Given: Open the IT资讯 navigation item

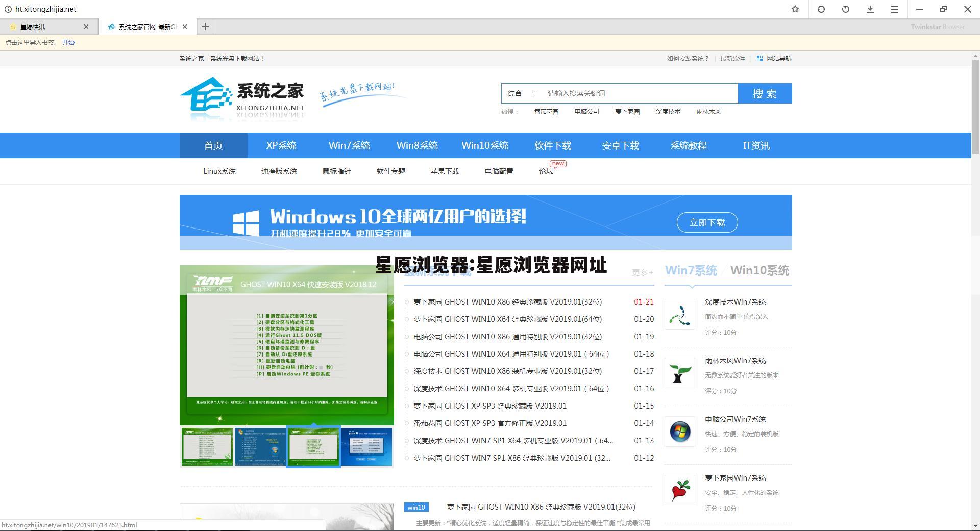Looking at the screenshot, I should coord(756,145).
